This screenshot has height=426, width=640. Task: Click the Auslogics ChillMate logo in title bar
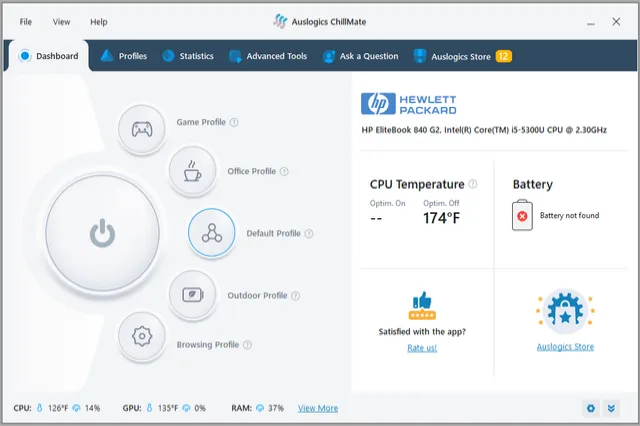click(280, 21)
